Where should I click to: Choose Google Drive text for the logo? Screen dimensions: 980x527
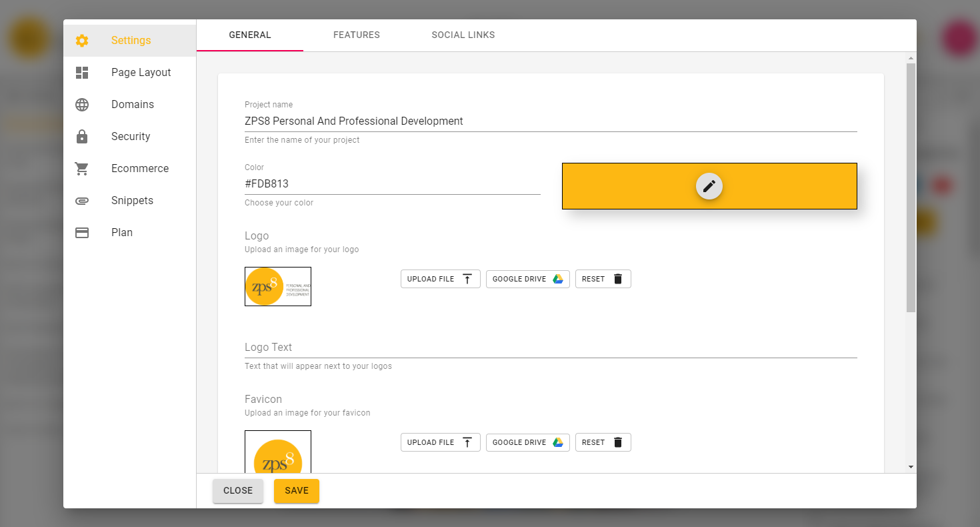pyautogui.click(x=519, y=279)
